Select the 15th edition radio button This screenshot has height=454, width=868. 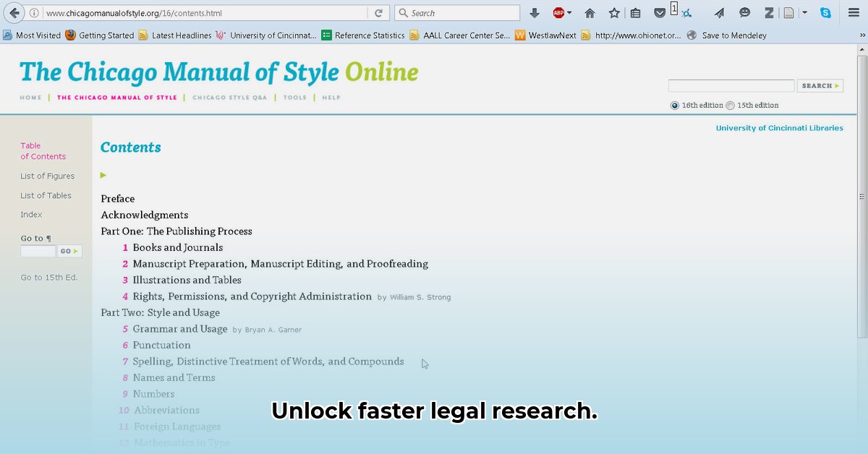[x=731, y=106]
